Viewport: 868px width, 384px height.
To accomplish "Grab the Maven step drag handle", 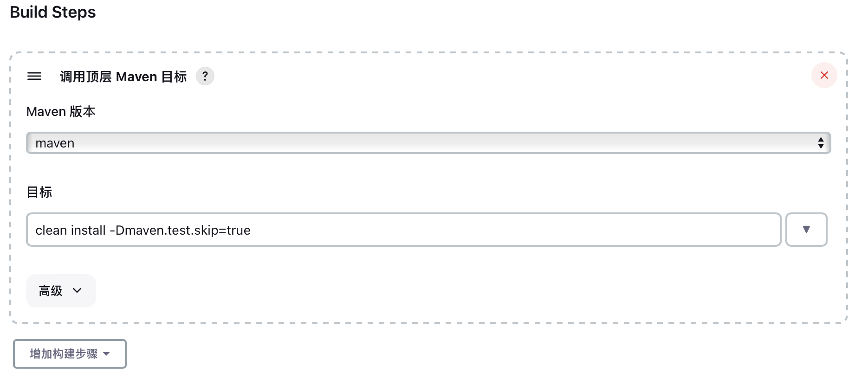I will click(34, 76).
